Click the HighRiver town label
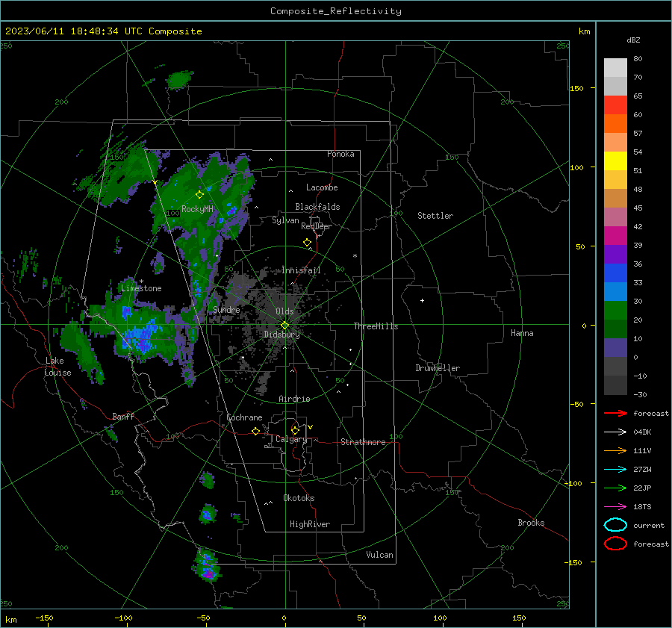 click(x=310, y=524)
